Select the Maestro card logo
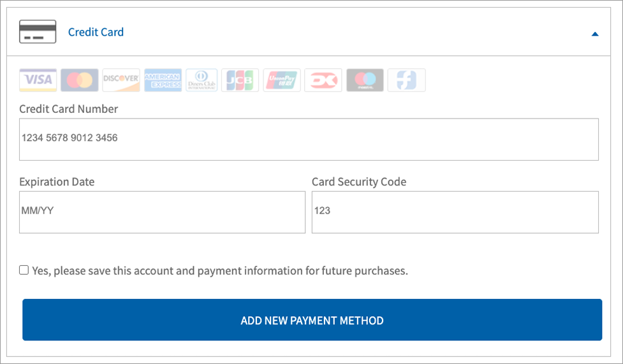This screenshot has height=364, width=623. point(365,80)
